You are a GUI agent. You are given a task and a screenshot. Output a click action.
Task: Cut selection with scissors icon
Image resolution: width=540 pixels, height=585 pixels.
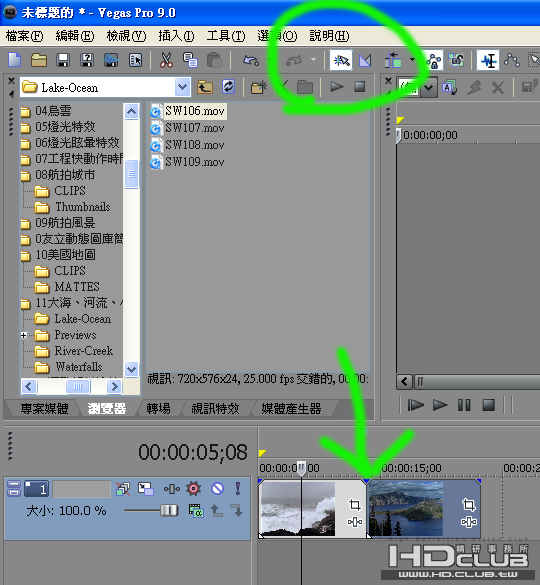166,60
